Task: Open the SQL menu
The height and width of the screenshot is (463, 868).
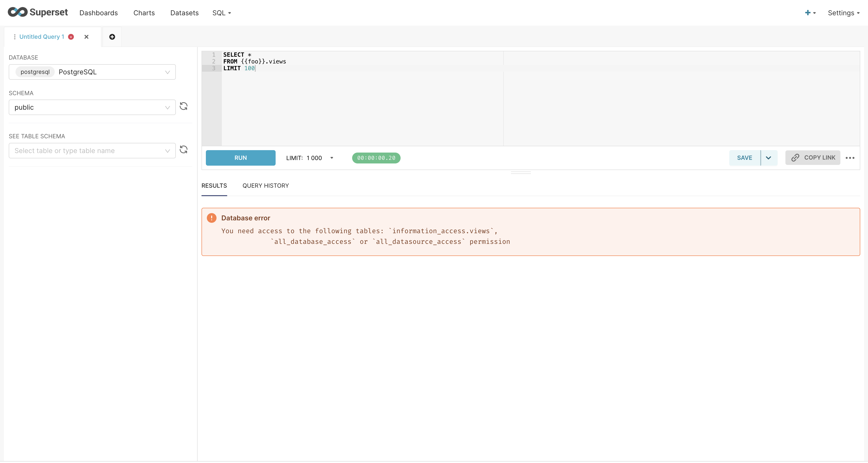Action: [x=221, y=13]
